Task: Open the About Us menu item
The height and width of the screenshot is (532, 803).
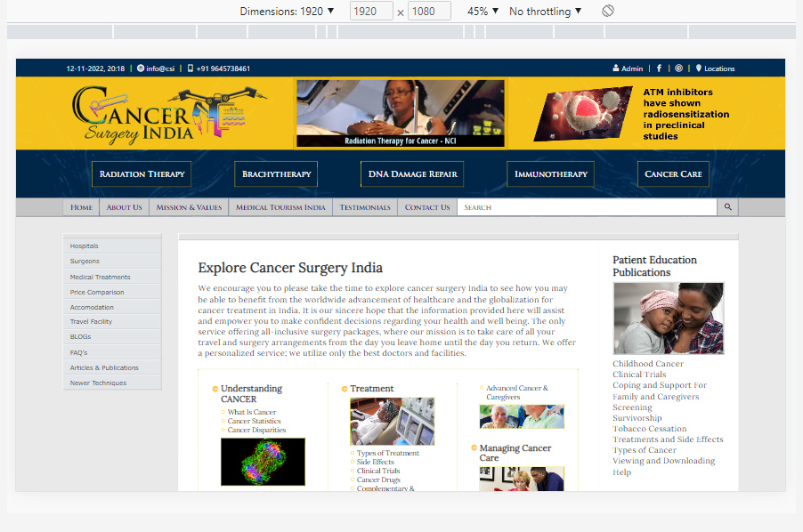Action: pyautogui.click(x=124, y=207)
